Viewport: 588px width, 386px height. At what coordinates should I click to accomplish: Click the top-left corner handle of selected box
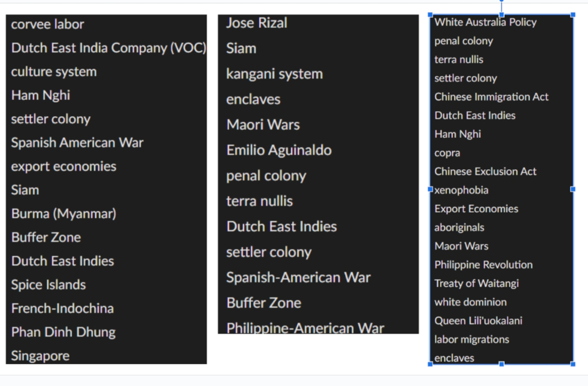[x=430, y=15]
